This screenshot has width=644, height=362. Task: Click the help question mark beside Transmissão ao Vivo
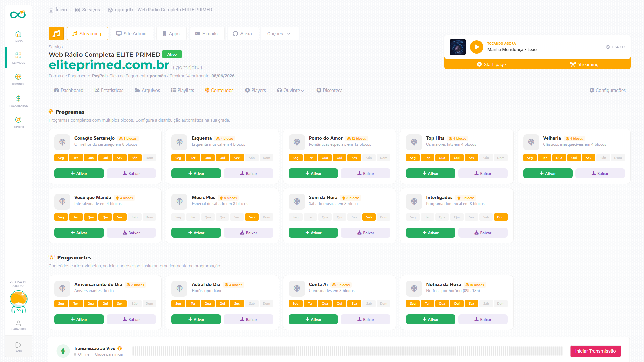(x=120, y=348)
